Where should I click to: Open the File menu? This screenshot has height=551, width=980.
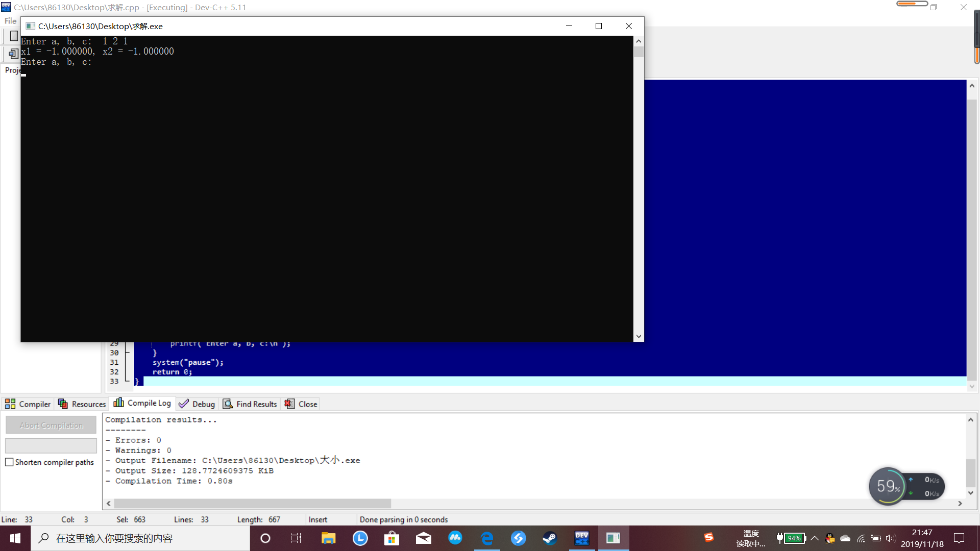tap(10, 21)
